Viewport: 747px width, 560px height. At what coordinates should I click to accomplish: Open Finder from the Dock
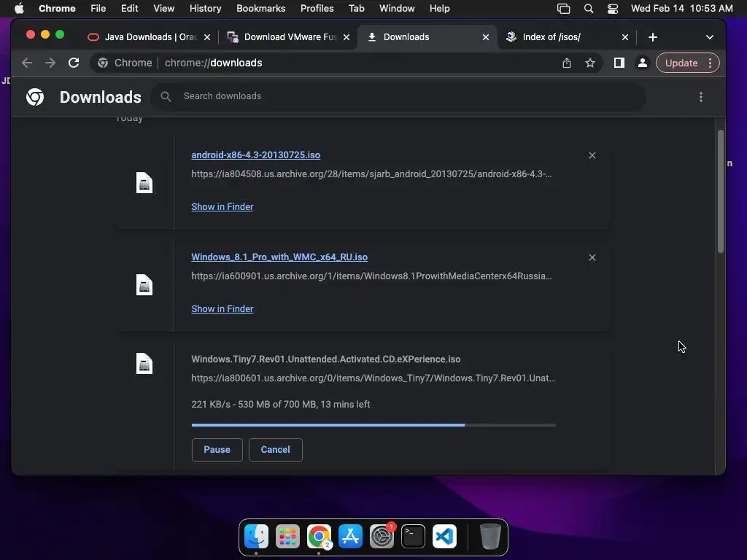256,536
